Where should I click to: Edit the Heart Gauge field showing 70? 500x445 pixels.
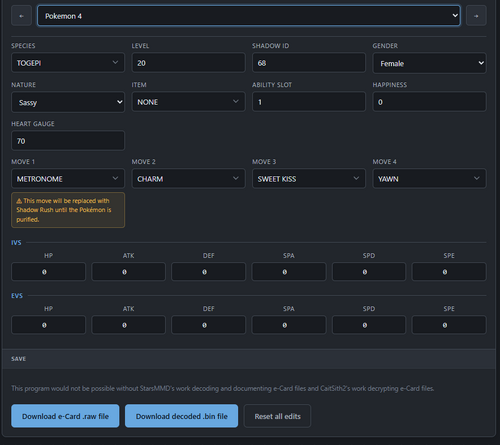(68, 141)
